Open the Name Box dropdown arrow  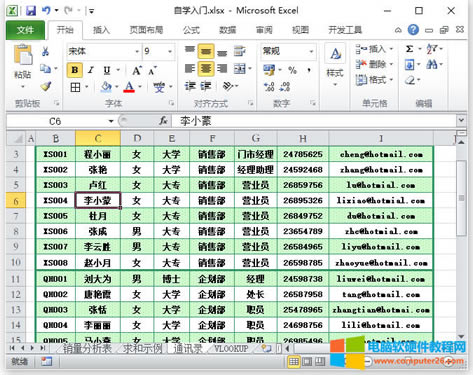[111, 121]
